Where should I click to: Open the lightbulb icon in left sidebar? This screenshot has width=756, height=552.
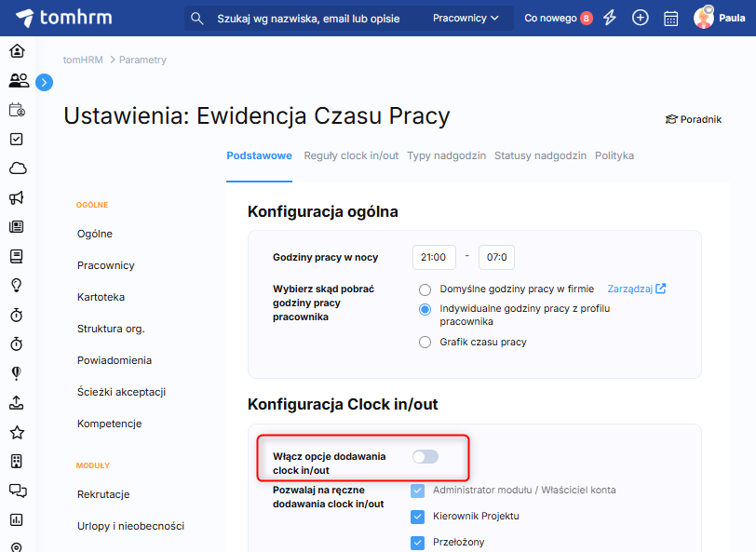click(x=17, y=285)
